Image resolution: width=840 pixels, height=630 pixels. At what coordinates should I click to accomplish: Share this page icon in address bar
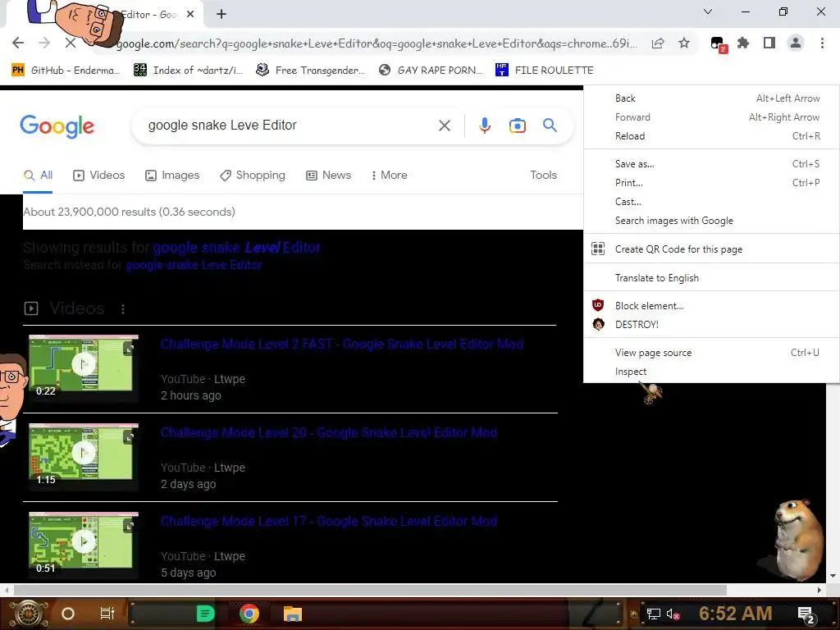(x=658, y=43)
